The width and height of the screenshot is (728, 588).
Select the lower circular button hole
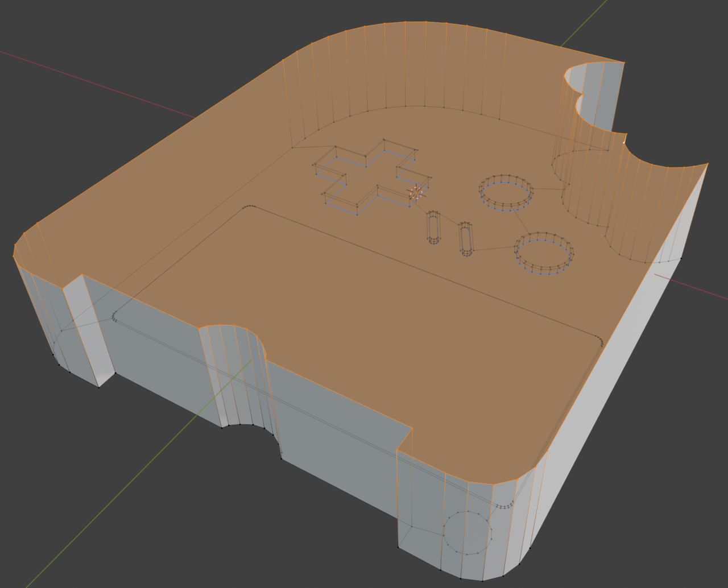pyautogui.click(x=544, y=253)
